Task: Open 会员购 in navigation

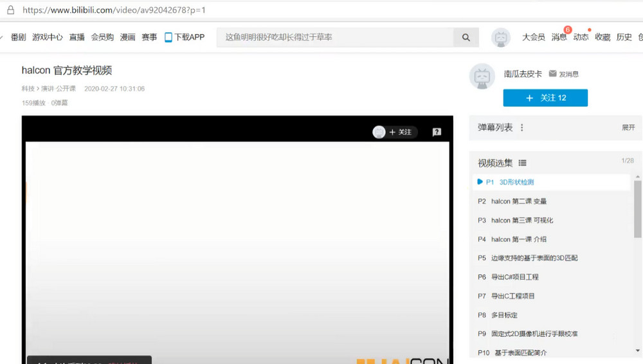Action: 102,37
